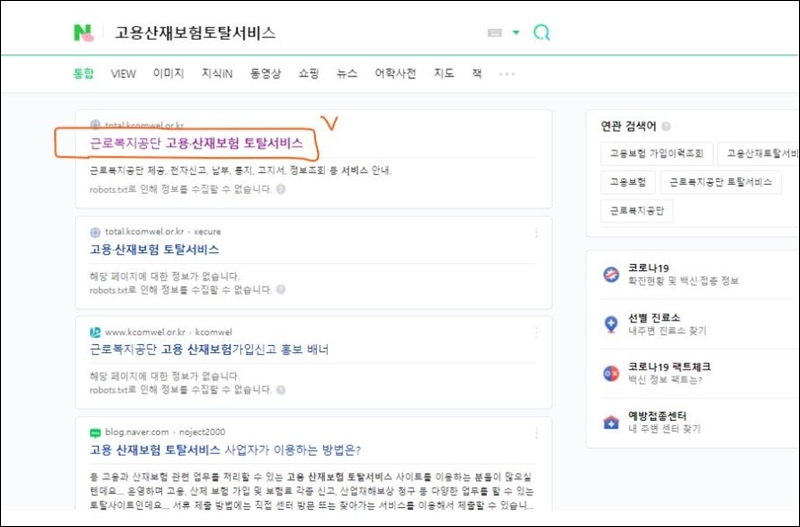Expand more tabs with the ellipsis

click(x=507, y=74)
